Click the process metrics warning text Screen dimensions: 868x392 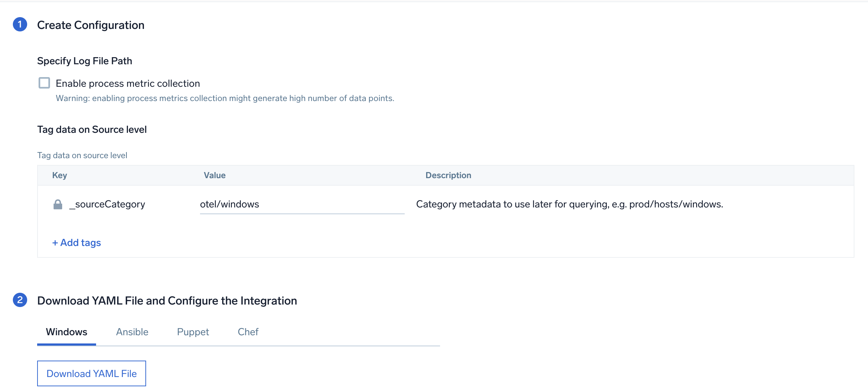[x=225, y=98]
